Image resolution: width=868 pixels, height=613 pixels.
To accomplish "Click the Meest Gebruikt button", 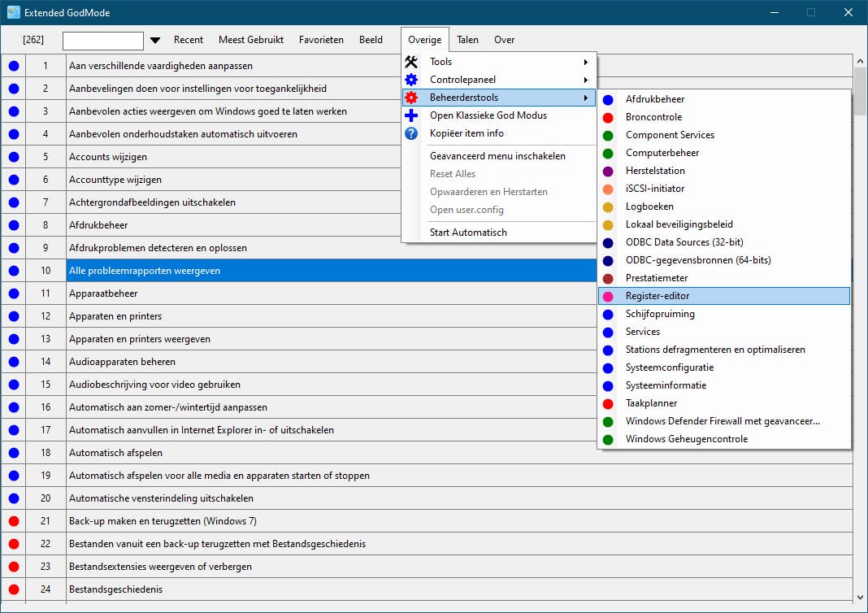I will [251, 40].
